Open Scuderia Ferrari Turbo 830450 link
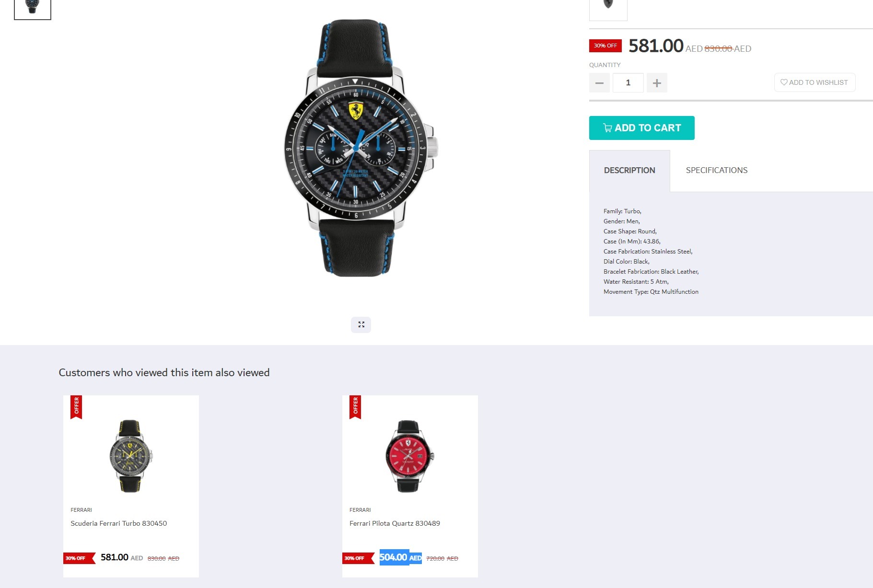873x588 pixels. [118, 523]
